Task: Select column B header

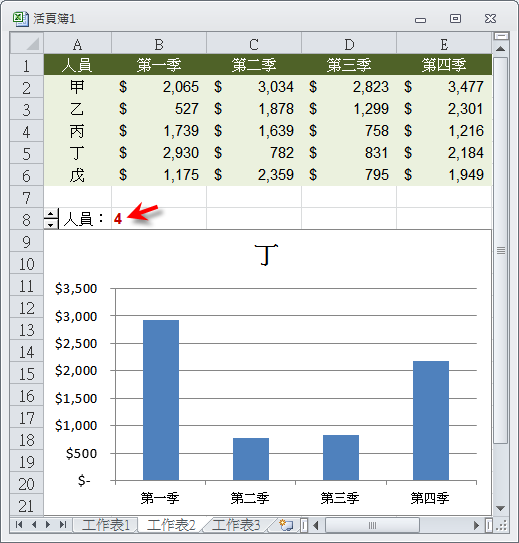Action: (159, 44)
